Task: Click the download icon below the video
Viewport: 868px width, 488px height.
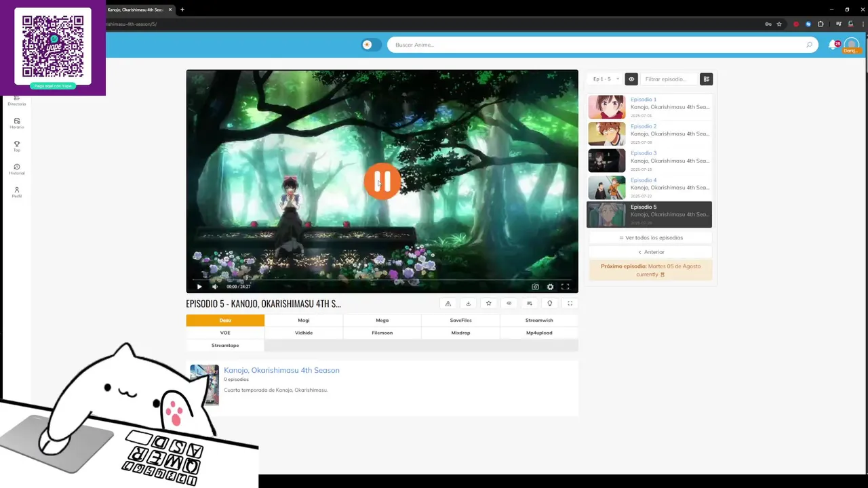Action: point(468,304)
